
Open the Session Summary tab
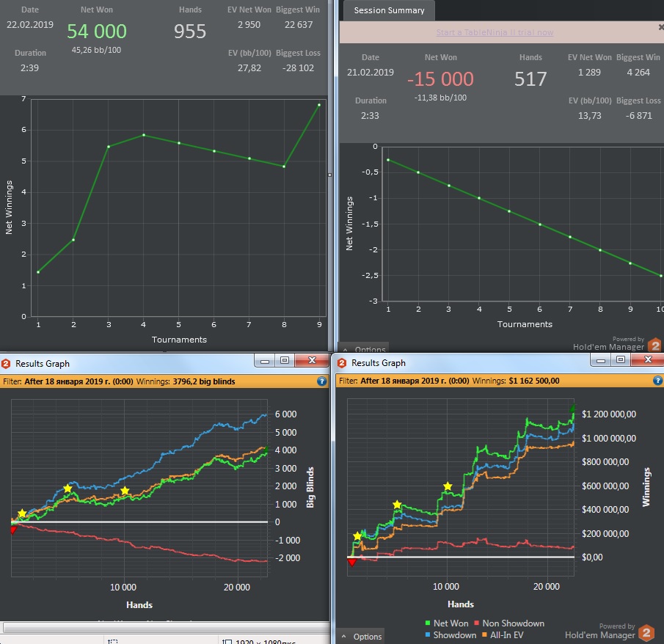click(389, 10)
